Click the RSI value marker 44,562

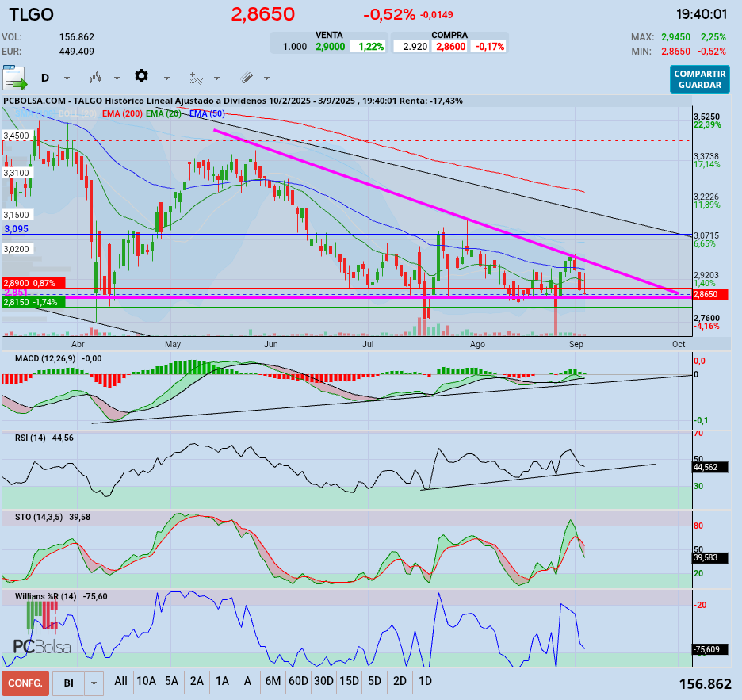pos(709,467)
